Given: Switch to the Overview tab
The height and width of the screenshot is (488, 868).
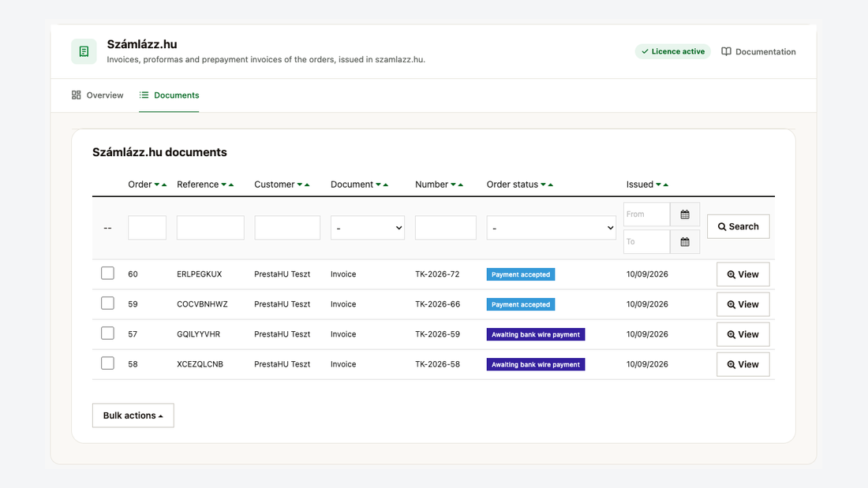Looking at the screenshot, I should coord(97,95).
